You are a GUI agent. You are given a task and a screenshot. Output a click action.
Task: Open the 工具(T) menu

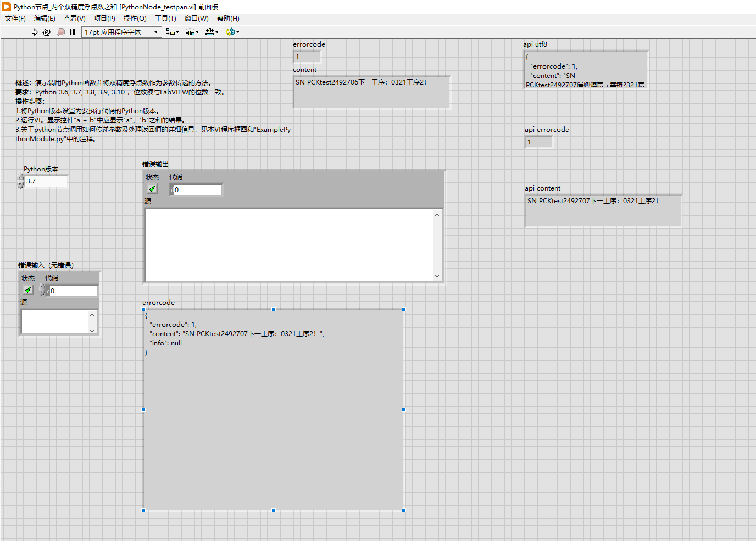tap(165, 19)
